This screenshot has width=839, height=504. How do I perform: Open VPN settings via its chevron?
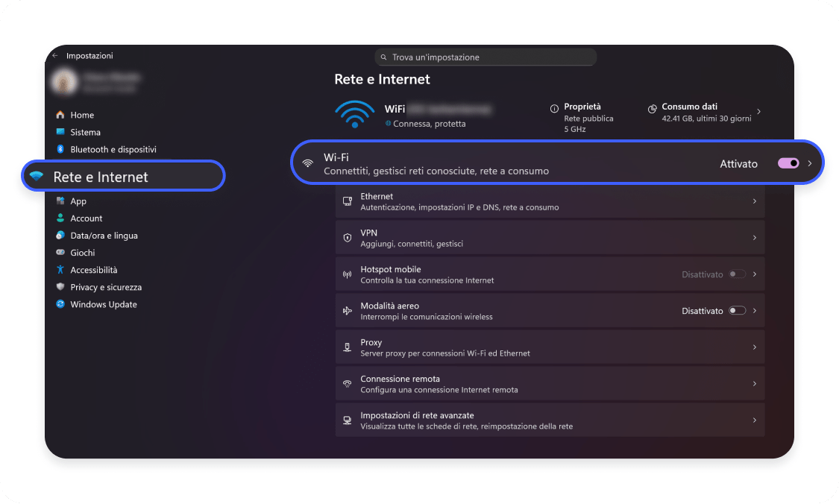click(x=755, y=237)
